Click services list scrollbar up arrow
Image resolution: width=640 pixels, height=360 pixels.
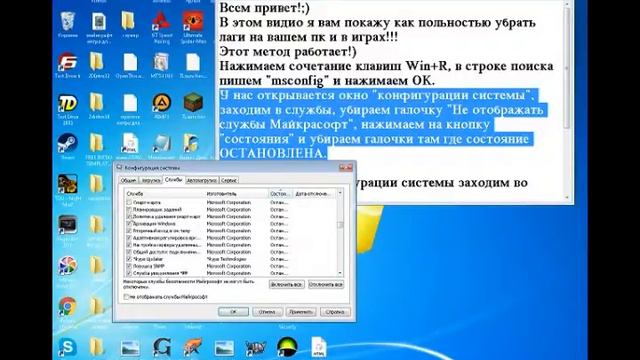(340, 193)
